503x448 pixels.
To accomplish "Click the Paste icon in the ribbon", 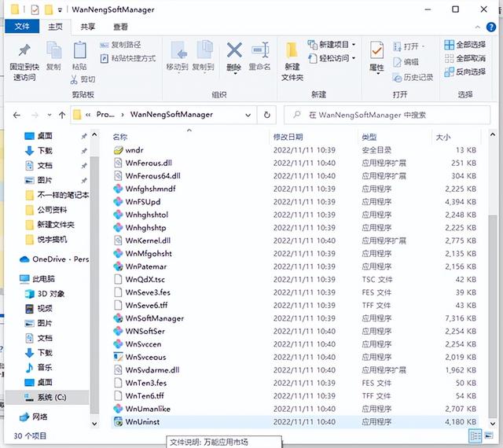I will click(x=79, y=55).
